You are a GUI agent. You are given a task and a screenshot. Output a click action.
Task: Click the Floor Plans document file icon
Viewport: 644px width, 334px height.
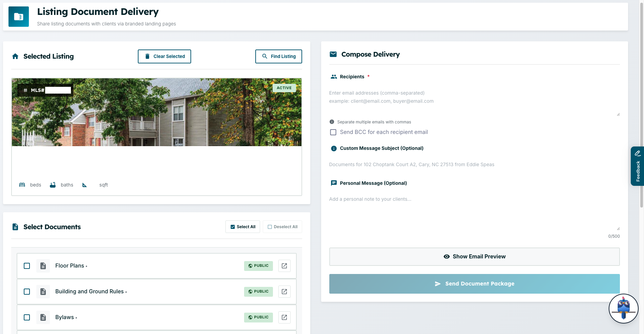tap(43, 266)
